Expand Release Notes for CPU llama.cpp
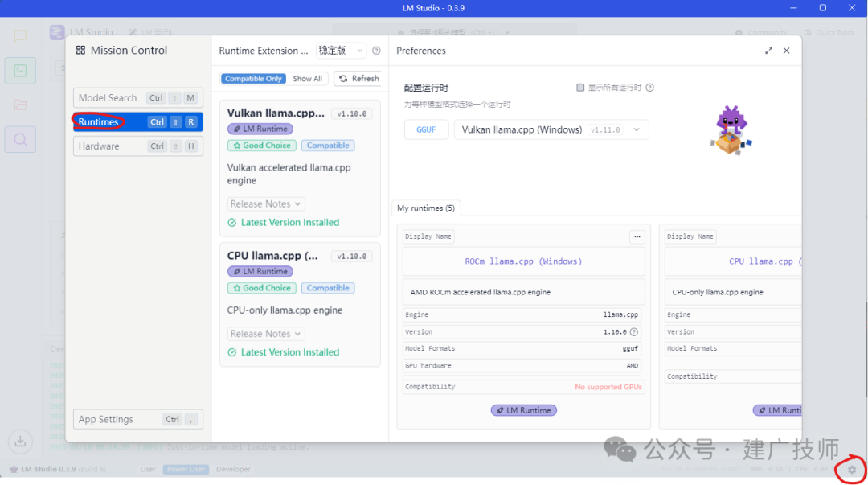868x485 pixels. (x=266, y=334)
